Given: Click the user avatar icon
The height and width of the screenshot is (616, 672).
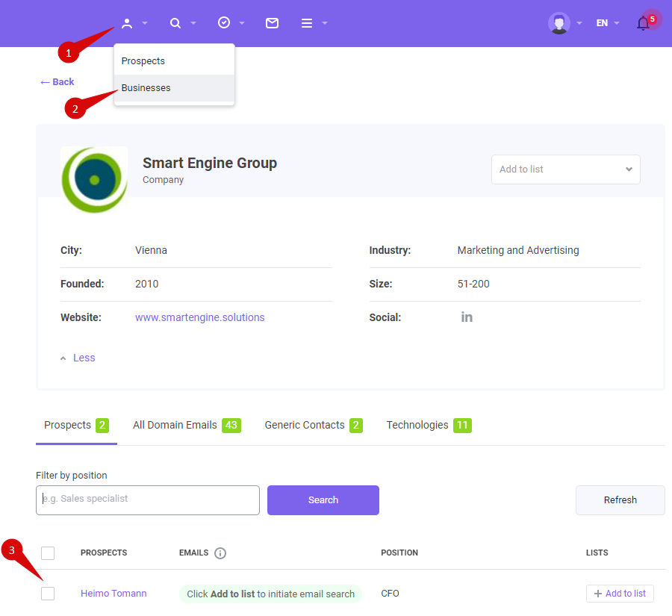Looking at the screenshot, I should (x=559, y=23).
